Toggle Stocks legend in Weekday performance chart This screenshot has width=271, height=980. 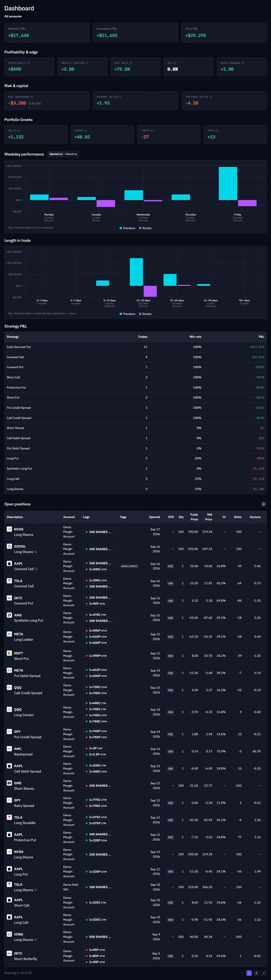[145, 228]
